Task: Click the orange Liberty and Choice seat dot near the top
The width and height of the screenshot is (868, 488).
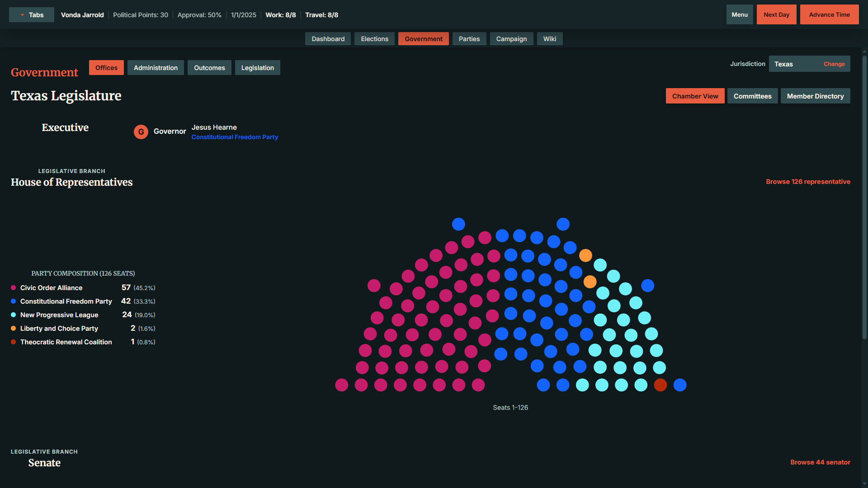Action: coord(585,256)
